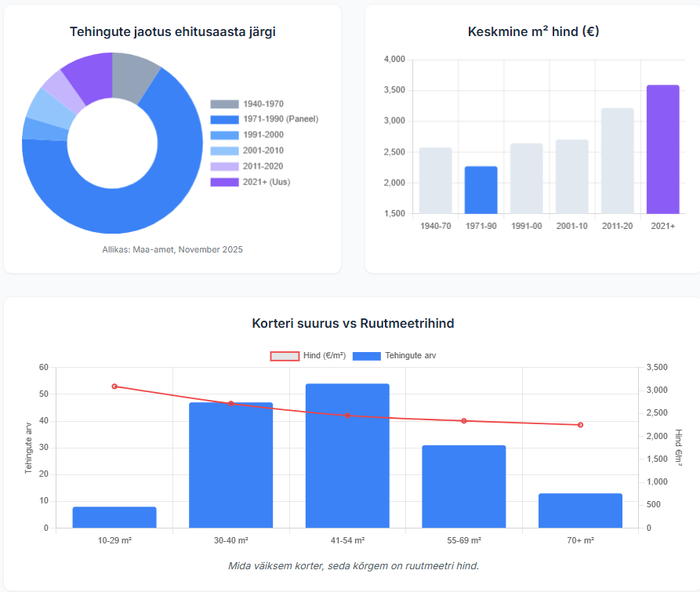The height and width of the screenshot is (592, 700).
Task: Click the 55-69 m² transactions bar
Action: point(464,486)
